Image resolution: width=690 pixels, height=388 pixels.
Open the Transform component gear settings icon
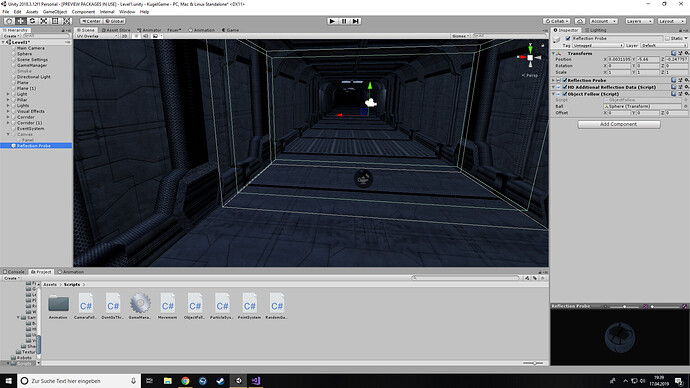pos(686,53)
